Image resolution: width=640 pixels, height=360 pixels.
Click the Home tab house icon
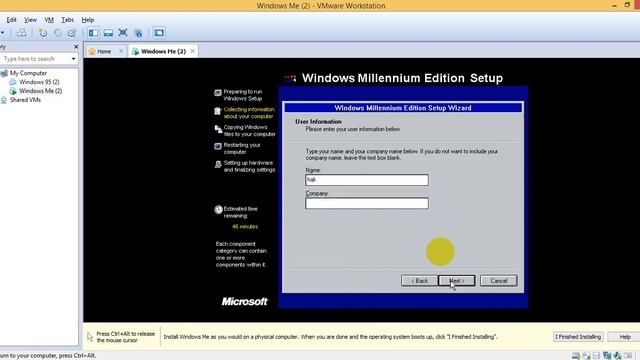coord(92,51)
